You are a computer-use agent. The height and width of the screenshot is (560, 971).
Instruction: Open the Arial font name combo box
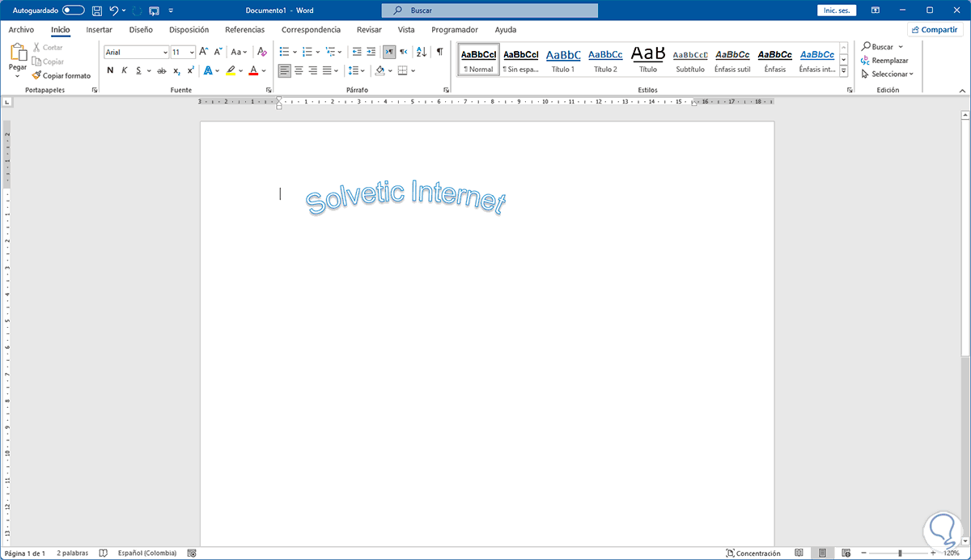(136, 52)
